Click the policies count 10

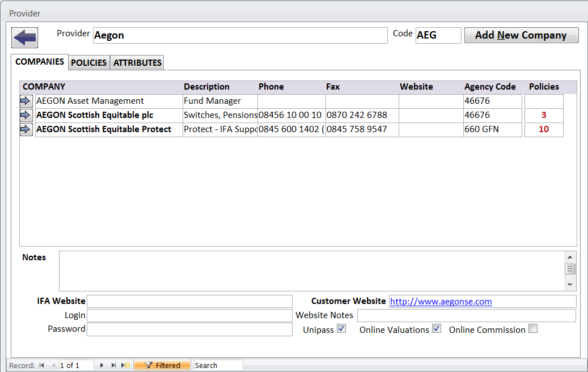(x=544, y=130)
